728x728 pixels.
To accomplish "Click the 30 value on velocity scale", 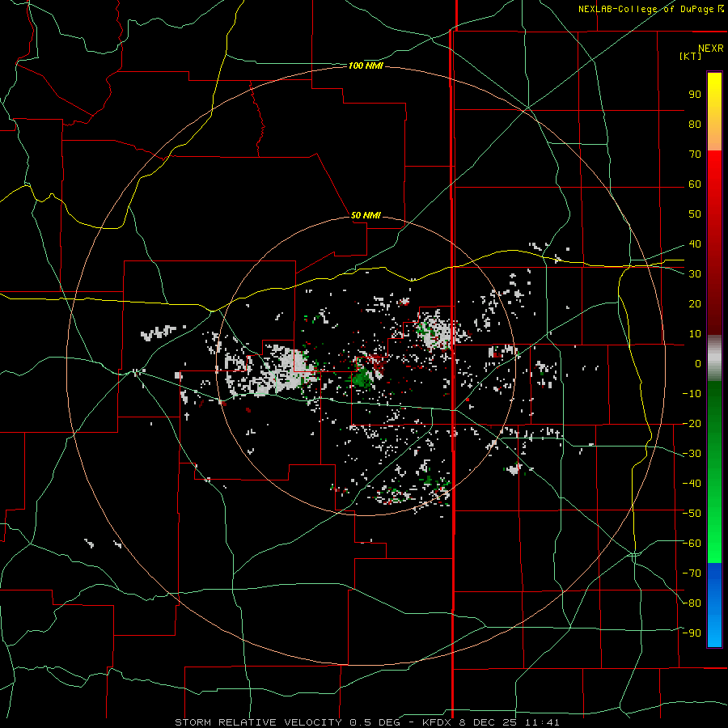I will [x=695, y=274].
